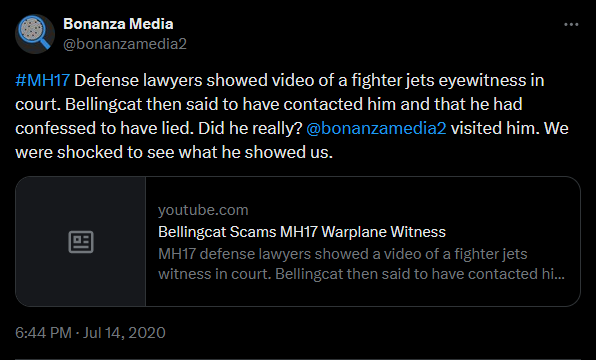596x360 pixels.
Task: Open the "Bellingcat Scams MH17 Warplane Witness" card title
Action: click(302, 232)
